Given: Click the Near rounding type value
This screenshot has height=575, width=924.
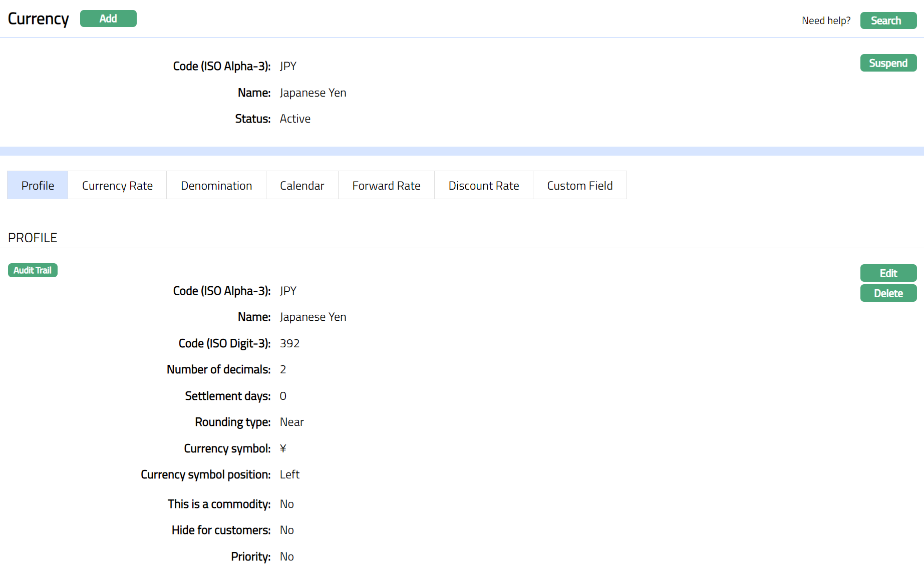Looking at the screenshot, I should click(291, 422).
